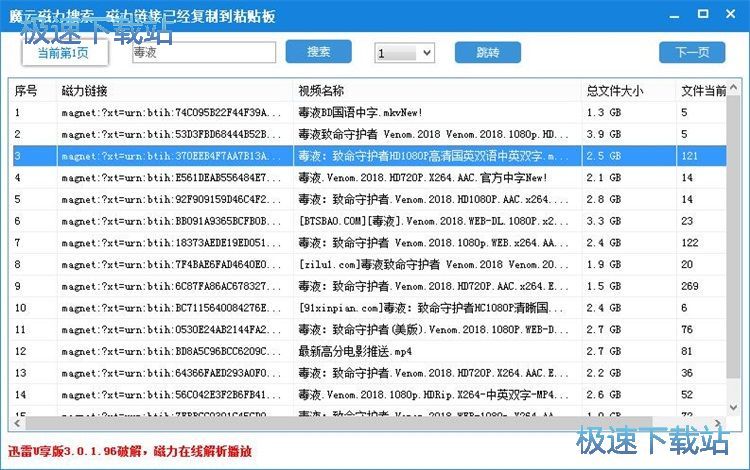This screenshot has width=750, height=470.
Task: Click video name starting [91xinpian.com]毒液
Action: coord(430,308)
